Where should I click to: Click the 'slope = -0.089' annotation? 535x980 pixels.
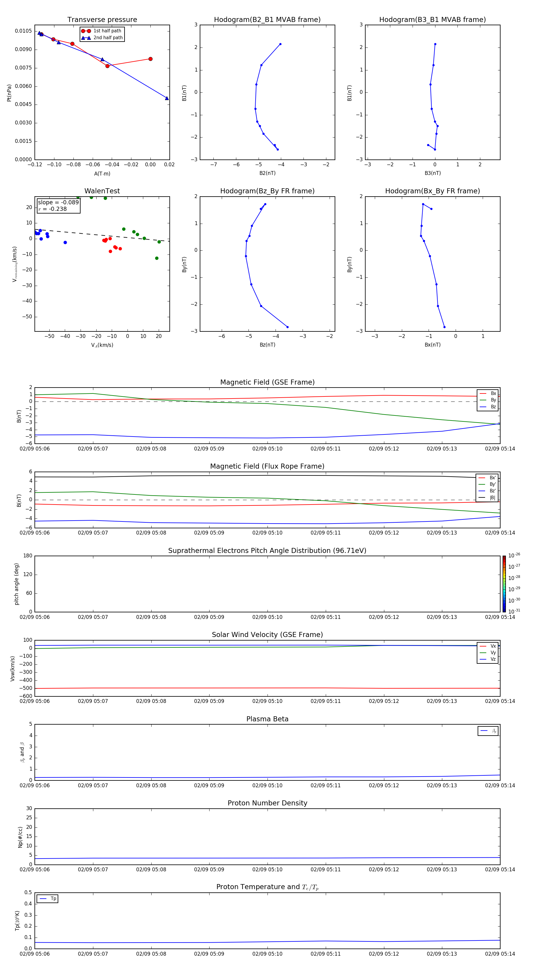pos(58,203)
